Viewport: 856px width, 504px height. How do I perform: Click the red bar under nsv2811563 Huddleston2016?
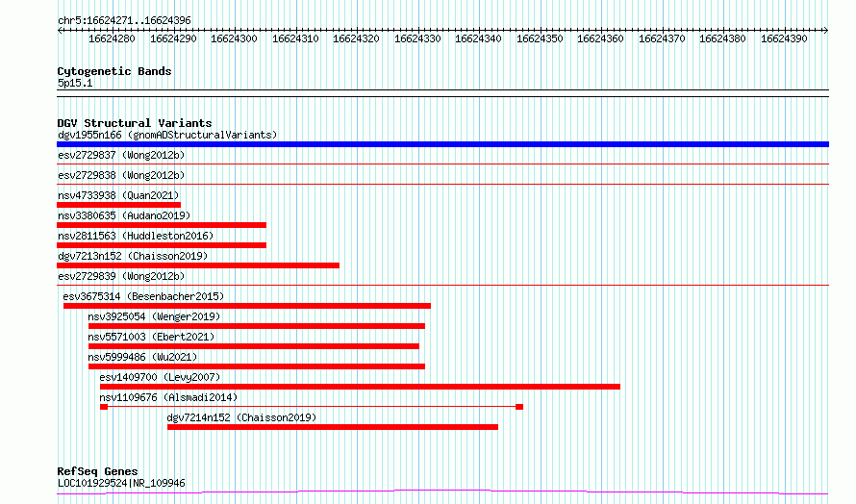tap(162, 245)
